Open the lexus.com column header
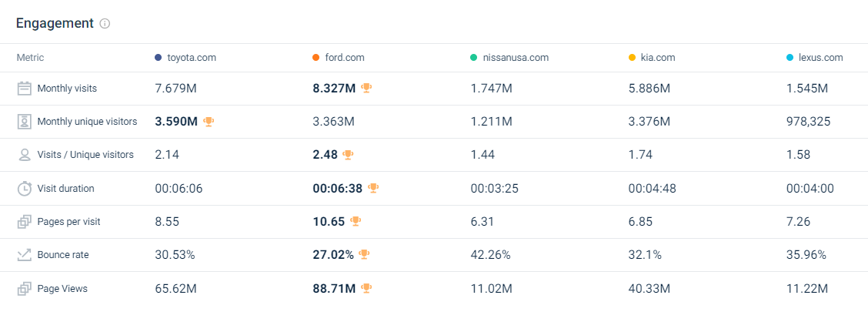 820,58
